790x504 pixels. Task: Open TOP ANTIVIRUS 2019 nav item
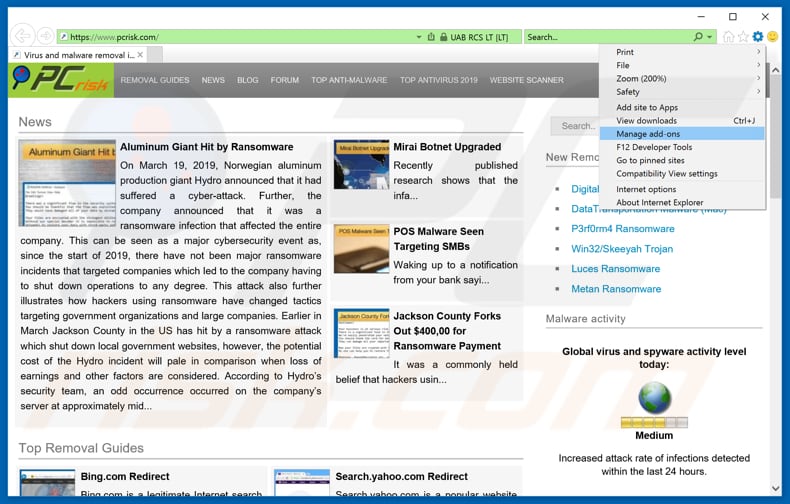point(439,80)
